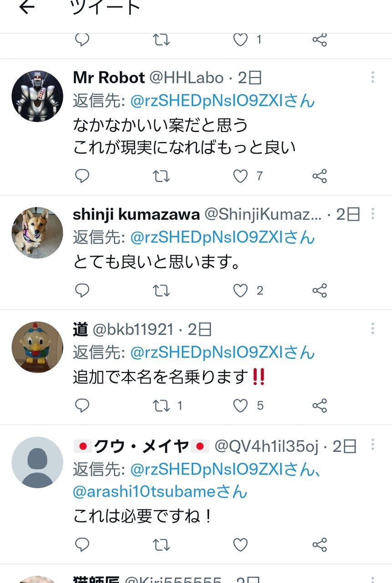Like shinji kumazawa's tweet
392x583 pixels.
point(240,291)
